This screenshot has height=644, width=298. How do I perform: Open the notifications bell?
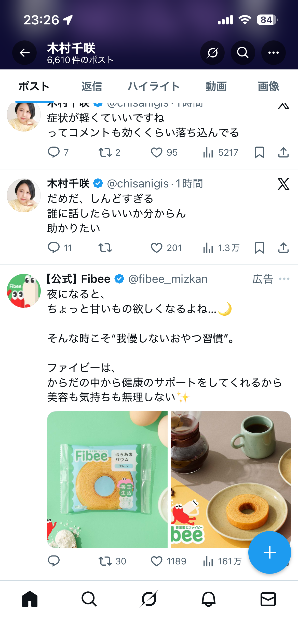[x=209, y=599]
